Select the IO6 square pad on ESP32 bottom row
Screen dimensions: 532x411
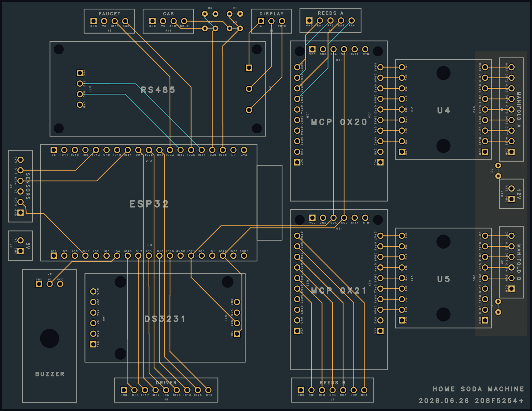pos(54,256)
